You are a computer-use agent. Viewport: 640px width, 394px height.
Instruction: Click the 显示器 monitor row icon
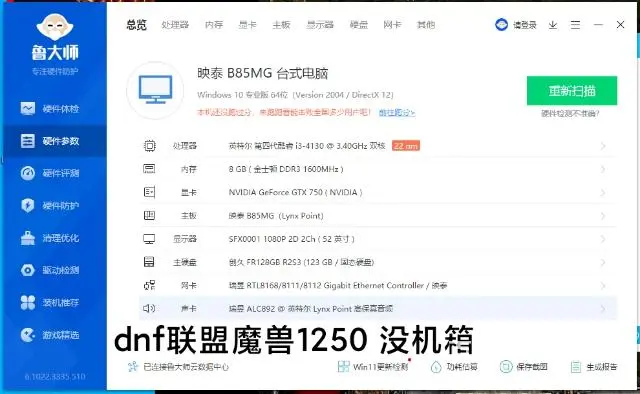(149, 239)
